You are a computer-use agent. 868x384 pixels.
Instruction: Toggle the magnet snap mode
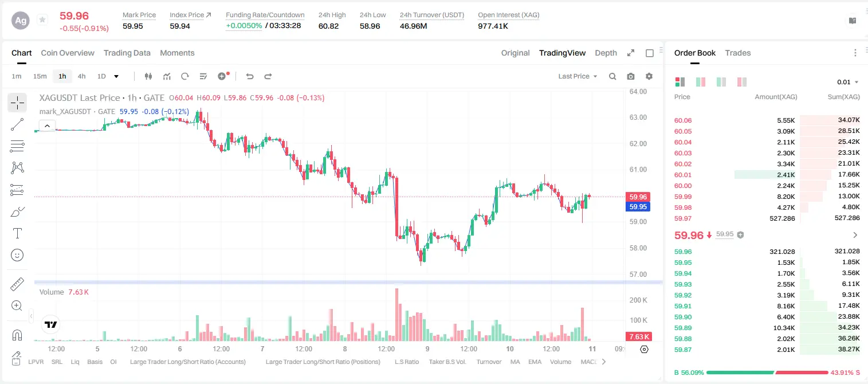click(17, 335)
